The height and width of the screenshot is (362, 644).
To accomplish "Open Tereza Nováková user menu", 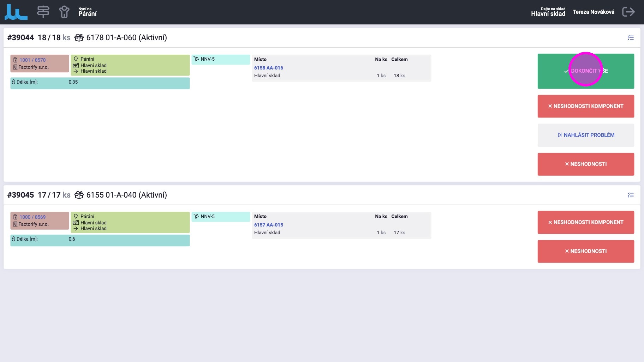I will (x=593, y=12).
